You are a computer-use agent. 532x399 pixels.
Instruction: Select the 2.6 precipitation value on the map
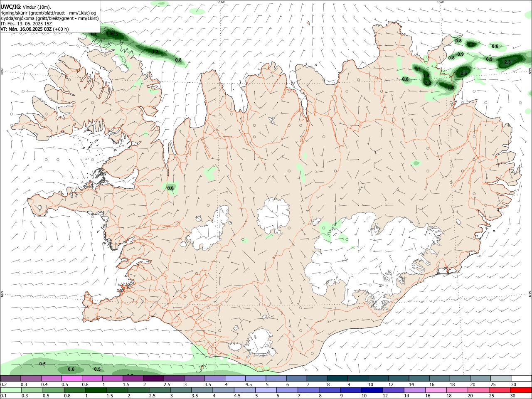click(464, 73)
